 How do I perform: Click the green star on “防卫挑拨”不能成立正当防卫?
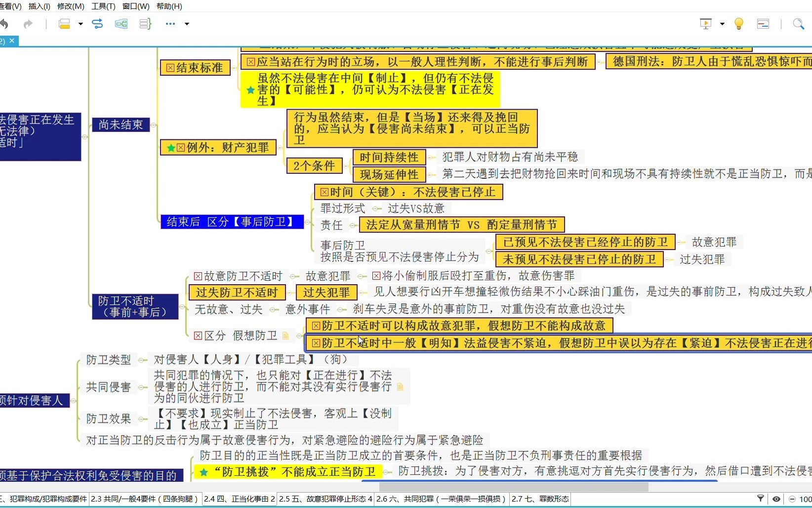coord(203,472)
